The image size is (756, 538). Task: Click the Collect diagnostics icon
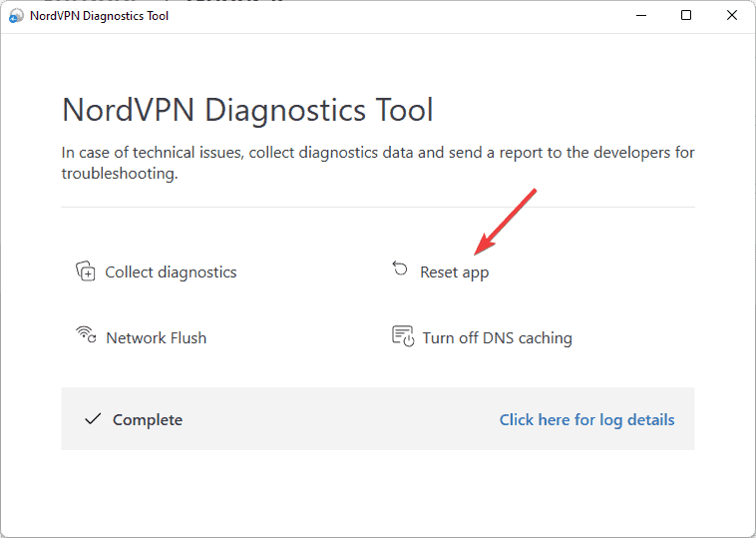click(86, 271)
